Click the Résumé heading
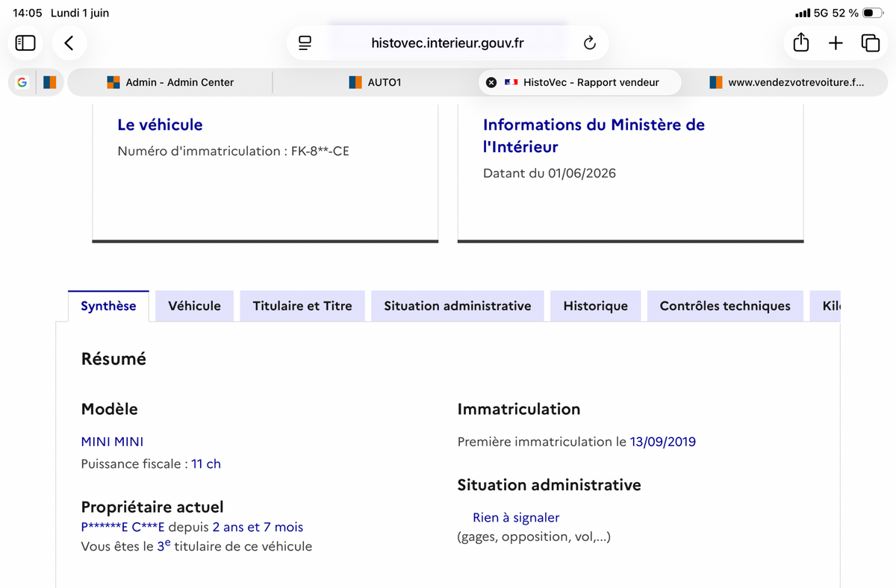This screenshot has height=588, width=896. (113, 359)
